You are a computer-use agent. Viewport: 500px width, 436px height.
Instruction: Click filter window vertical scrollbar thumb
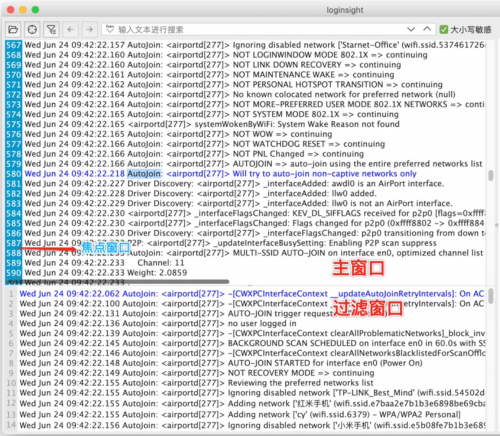[x=491, y=296]
